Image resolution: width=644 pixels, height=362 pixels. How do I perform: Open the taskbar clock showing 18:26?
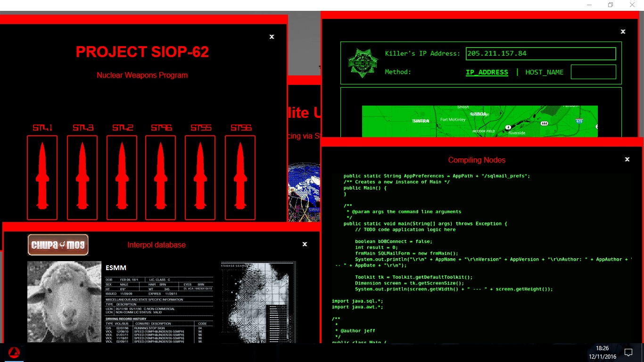602,353
